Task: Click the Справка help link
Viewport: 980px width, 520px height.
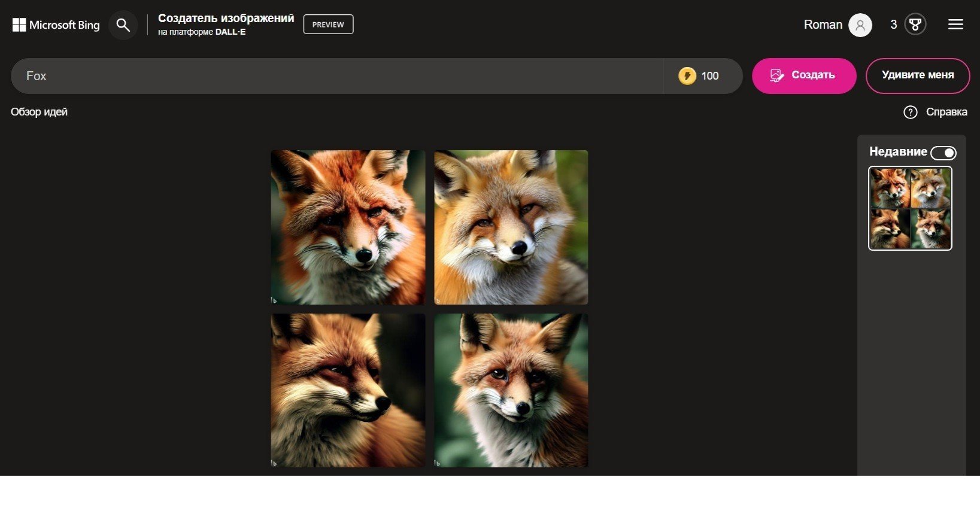Action: 946,112
